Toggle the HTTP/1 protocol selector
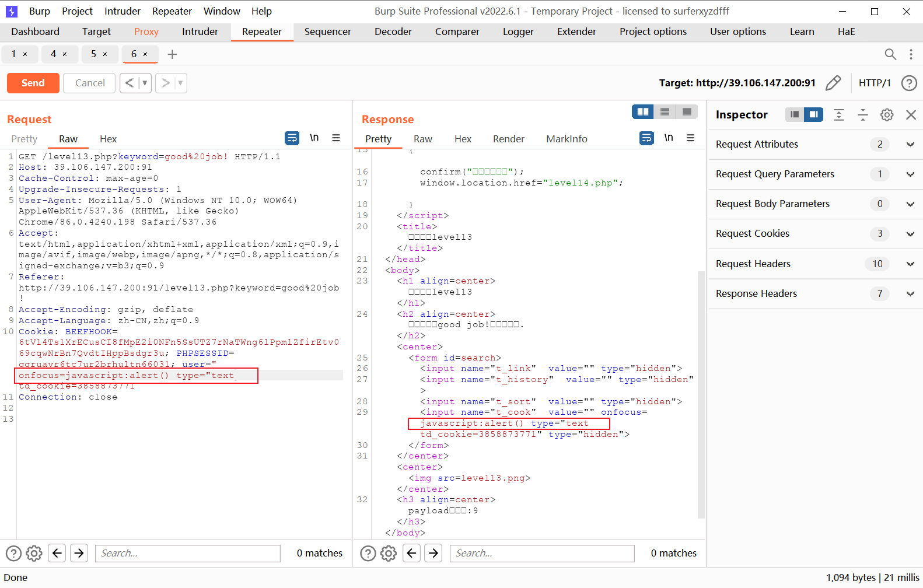Screen dimensions: 923x588 tap(875, 83)
